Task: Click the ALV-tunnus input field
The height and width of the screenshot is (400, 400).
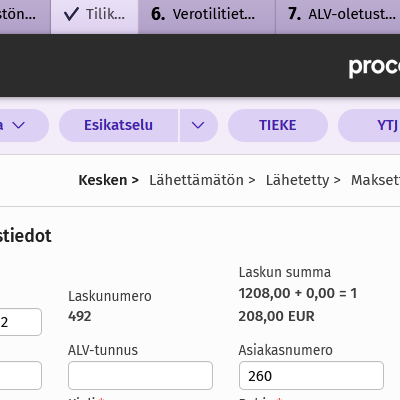Action: click(x=140, y=375)
